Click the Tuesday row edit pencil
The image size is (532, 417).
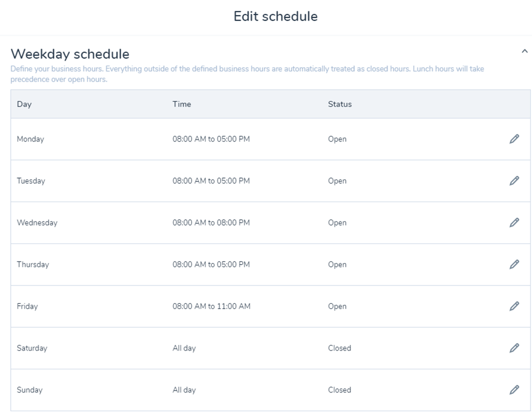tap(514, 181)
